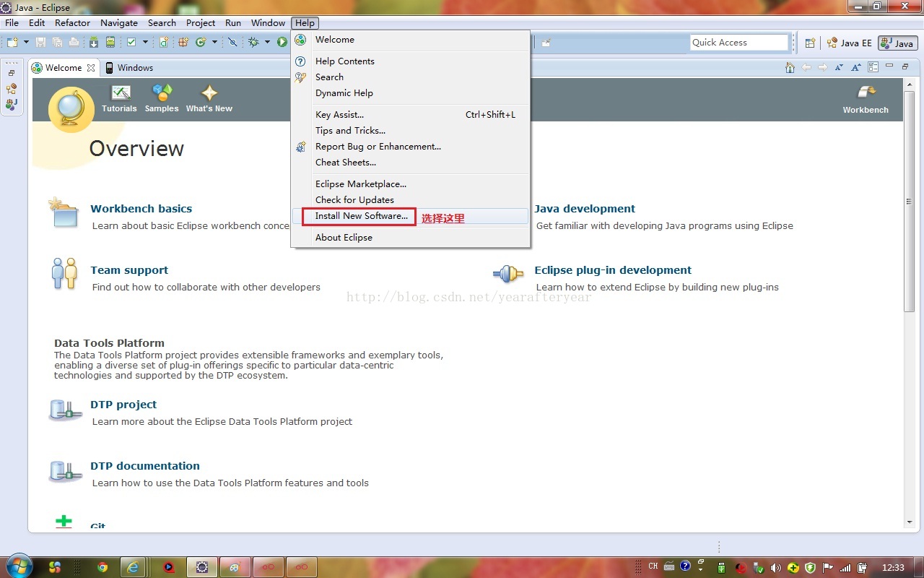Open the Windows Start button
Screen dimensions: 924x578
19,566
